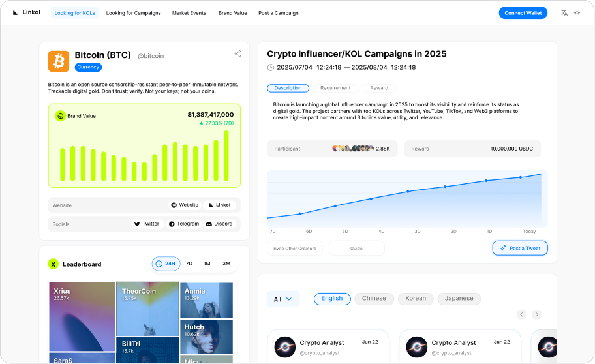Viewport: 595px width, 364px height.
Task: Open Looking for KOLs tab
Action: [75, 13]
